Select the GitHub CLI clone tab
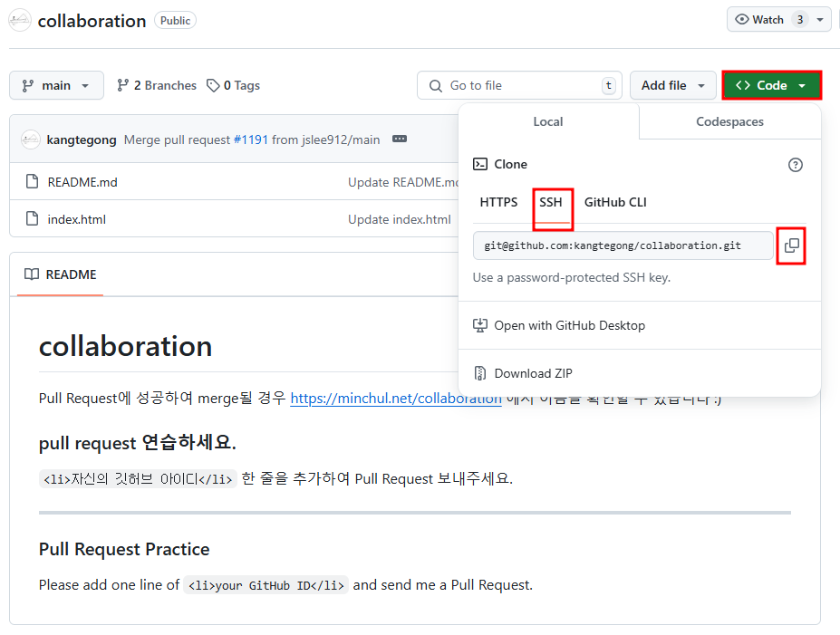The width and height of the screenshot is (840, 635). pos(615,202)
